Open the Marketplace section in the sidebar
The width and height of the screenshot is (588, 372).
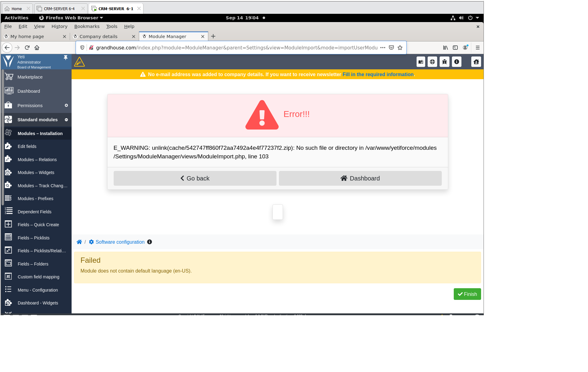click(x=30, y=77)
